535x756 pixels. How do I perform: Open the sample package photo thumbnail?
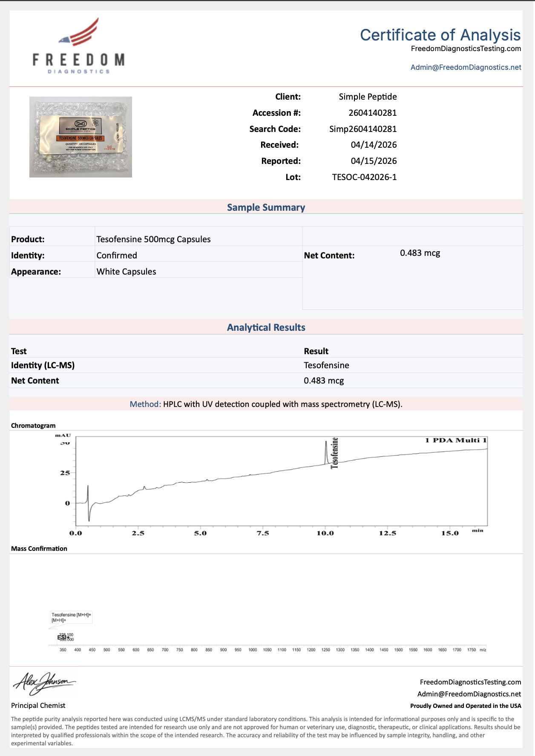pyautogui.click(x=81, y=137)
